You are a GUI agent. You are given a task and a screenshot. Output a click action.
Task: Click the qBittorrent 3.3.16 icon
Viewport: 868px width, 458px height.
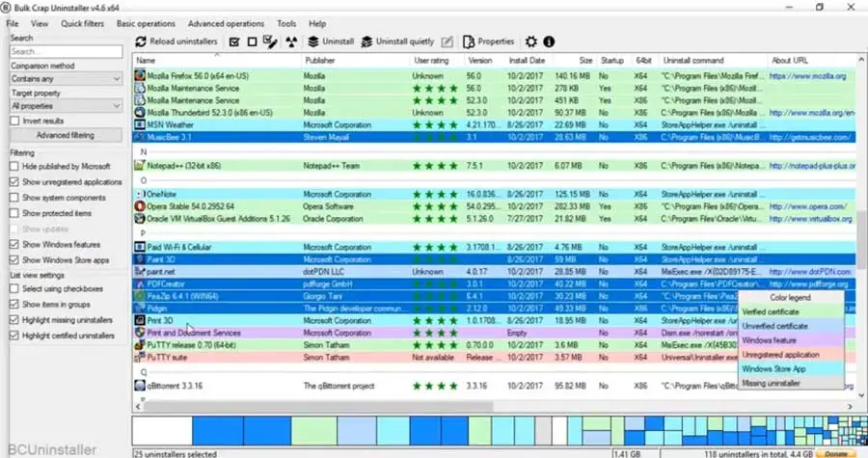140,386
